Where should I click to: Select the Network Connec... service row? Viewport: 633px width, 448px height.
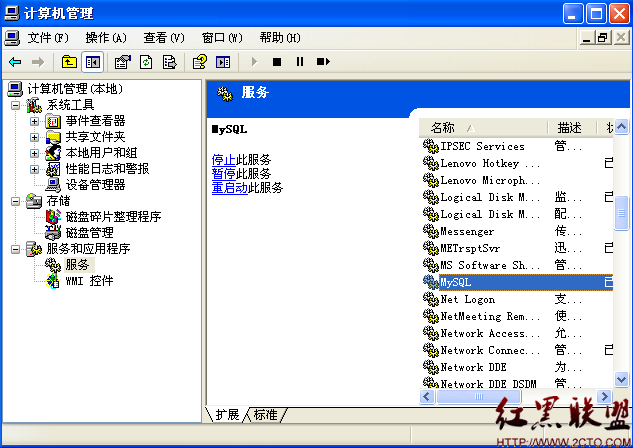[517, 350]
